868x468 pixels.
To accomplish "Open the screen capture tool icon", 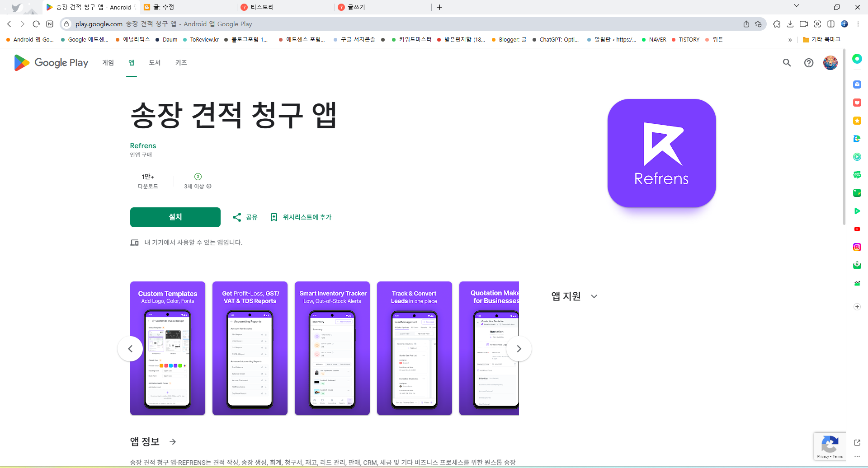I will (817, 24).
